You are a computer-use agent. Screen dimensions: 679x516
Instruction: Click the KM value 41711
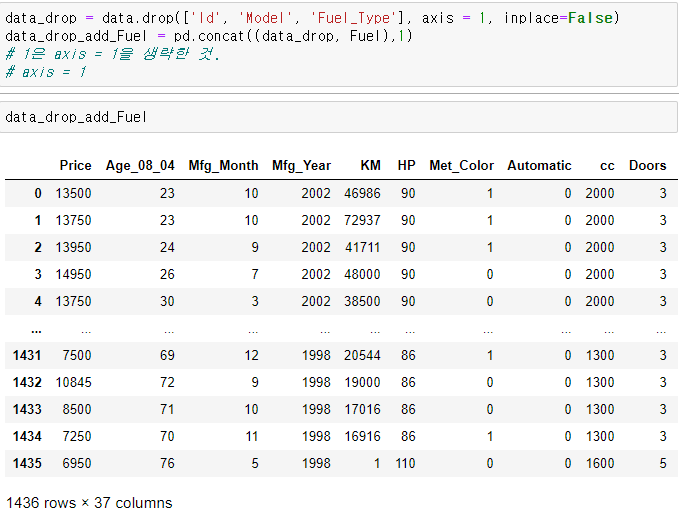click(x=362, y=247)
